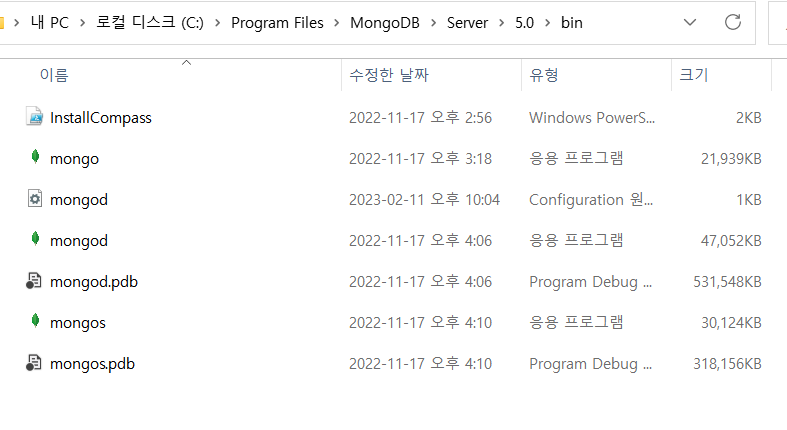
Task: Expand chevron after MongoDB in breadcrumb
Action: pyautogui.click(x=434, y=23)
